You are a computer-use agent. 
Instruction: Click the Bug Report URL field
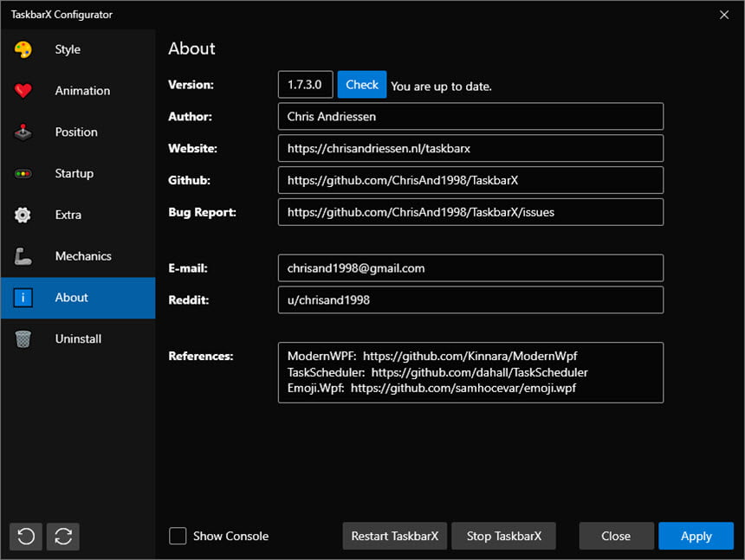471,212
